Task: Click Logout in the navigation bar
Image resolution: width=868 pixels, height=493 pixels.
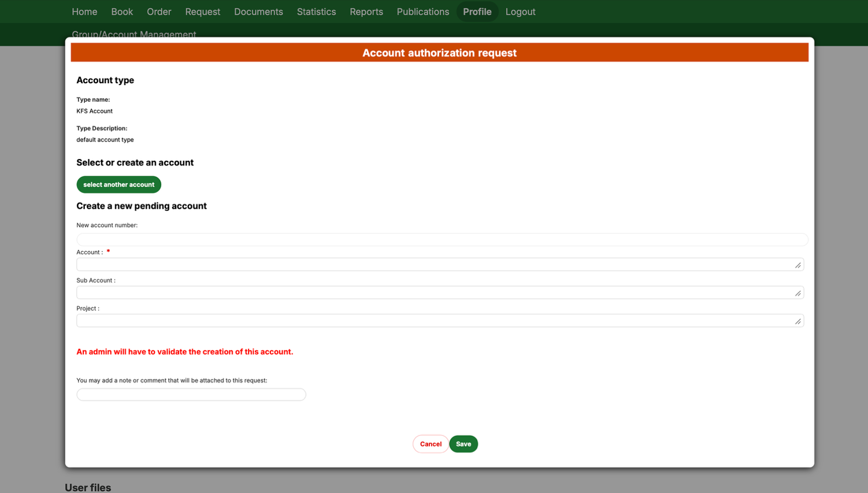Action: tap(520, 12)
